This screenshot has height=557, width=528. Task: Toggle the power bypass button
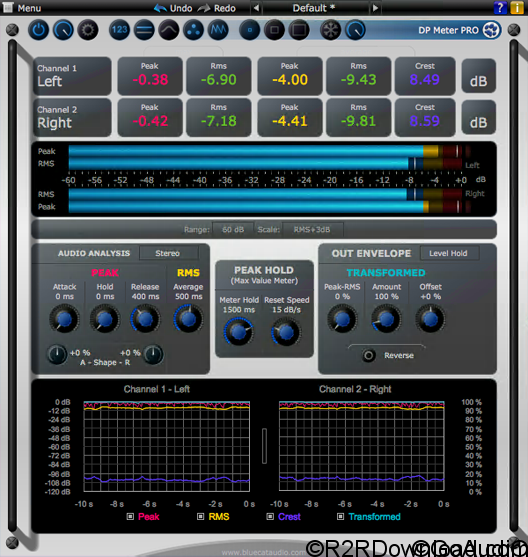pos(38,30)
